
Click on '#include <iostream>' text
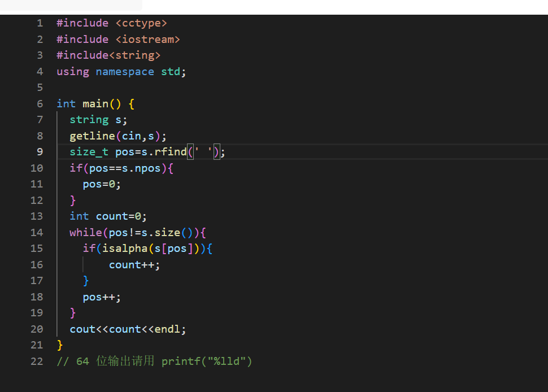pos(118,39)
